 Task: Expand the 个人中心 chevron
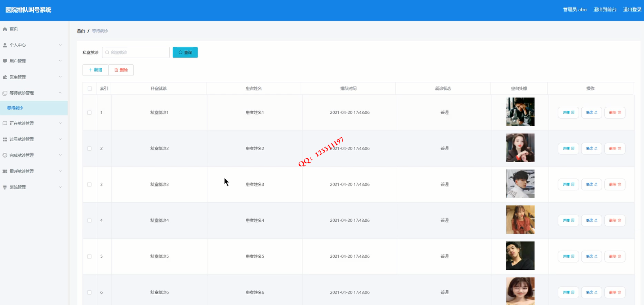point(60,45)
